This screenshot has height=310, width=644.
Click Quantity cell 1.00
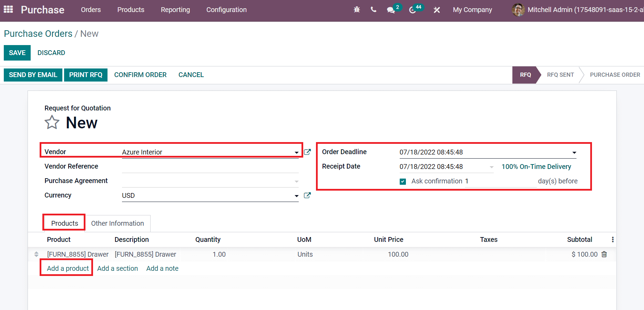219,254
